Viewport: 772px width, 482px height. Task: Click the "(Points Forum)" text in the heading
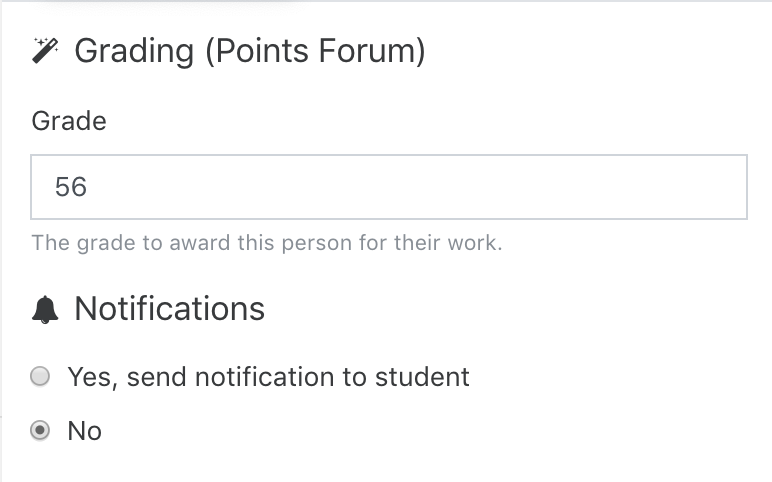coord(315,51)
